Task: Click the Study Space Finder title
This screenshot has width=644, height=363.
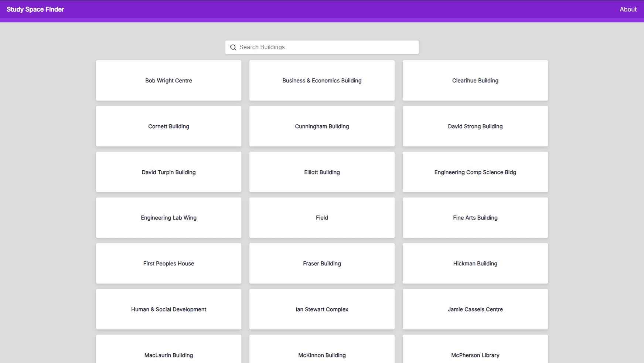Action: tap(35, 9)
